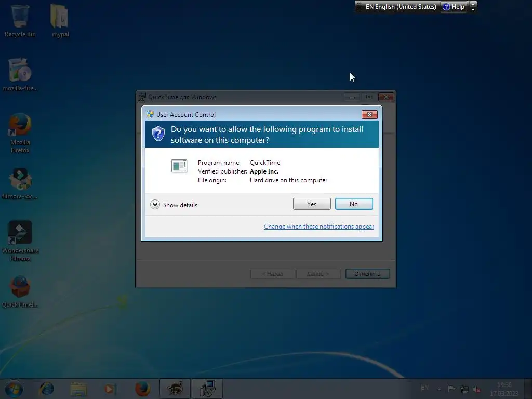
Task: Select the mozilla-fire... installer icon
Action: [20, 75]
